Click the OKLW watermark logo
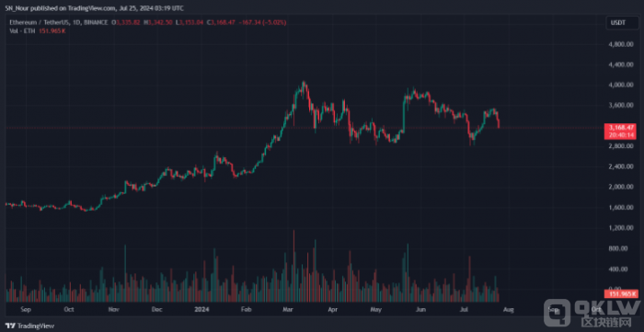This screenshot has height=332, width=644. click(x=592, y=313)
